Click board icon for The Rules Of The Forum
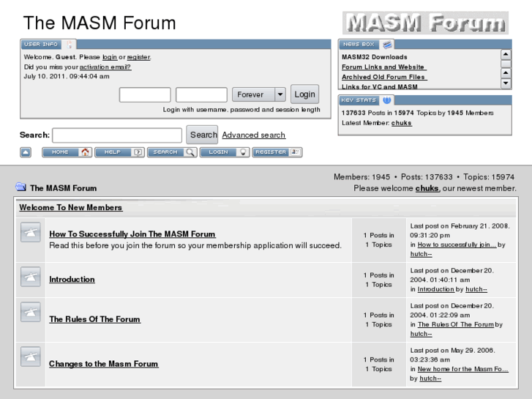The height and width of the screenshot is (399, 532). point(31,312)
